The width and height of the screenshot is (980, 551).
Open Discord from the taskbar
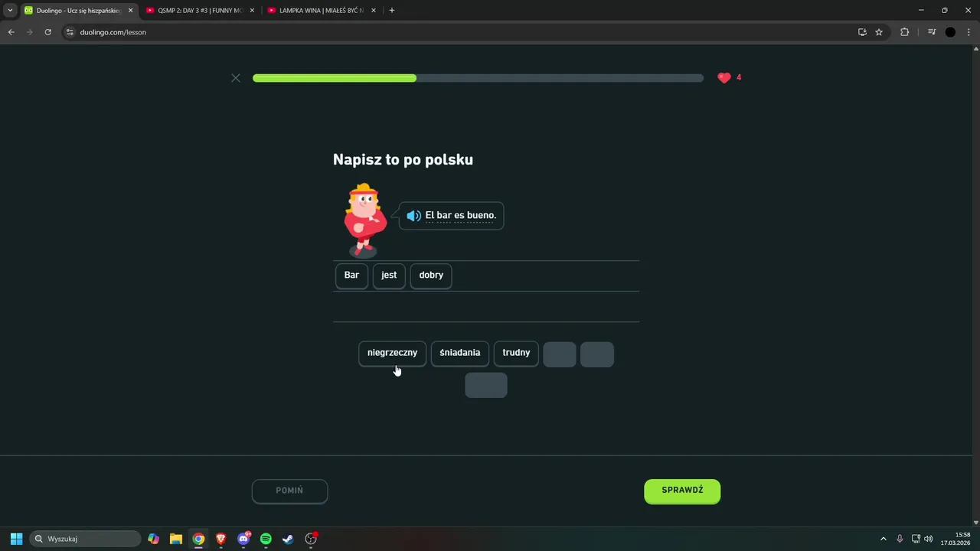coord(243,539)
